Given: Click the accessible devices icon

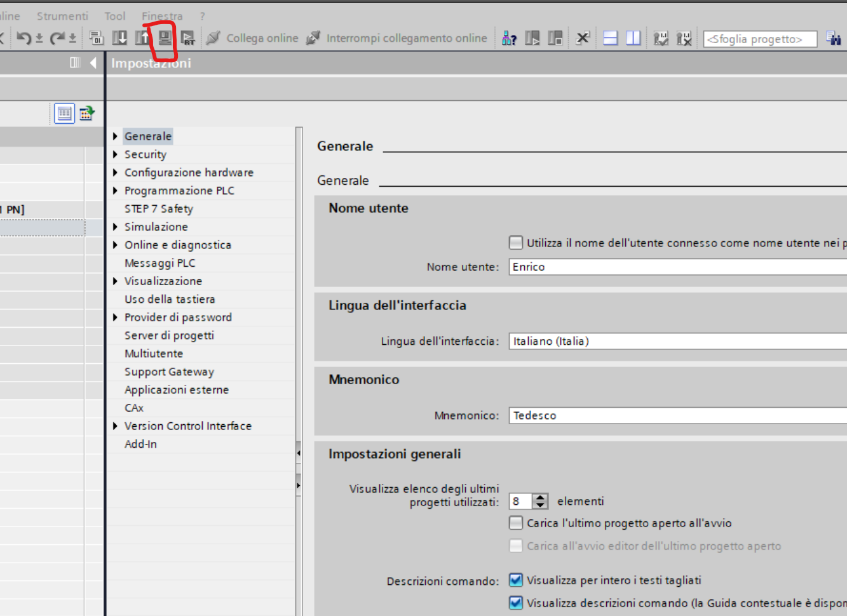Looking at the screenshot, I should [x=510, y=38].
